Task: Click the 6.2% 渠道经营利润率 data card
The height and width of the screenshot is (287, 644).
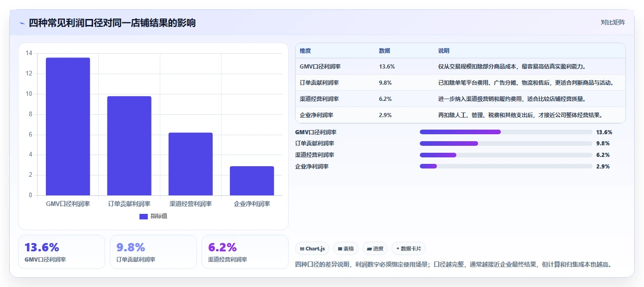Action: 245,252
